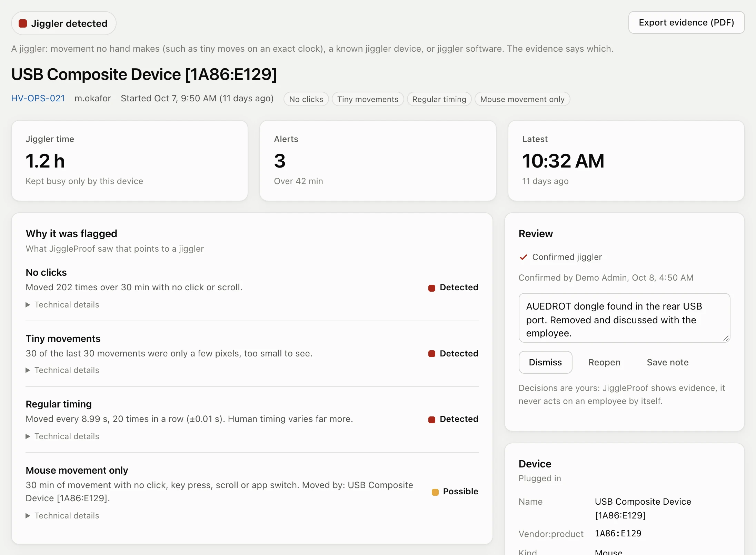Expand Technical details under Regular timing

click(x=62, y=436)
